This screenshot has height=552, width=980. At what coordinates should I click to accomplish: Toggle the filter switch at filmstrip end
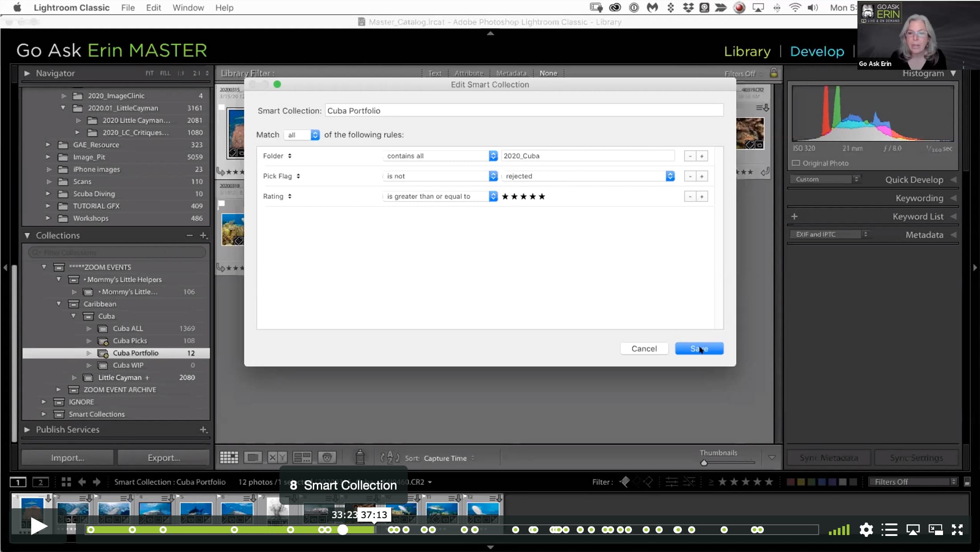click(967, 482)
